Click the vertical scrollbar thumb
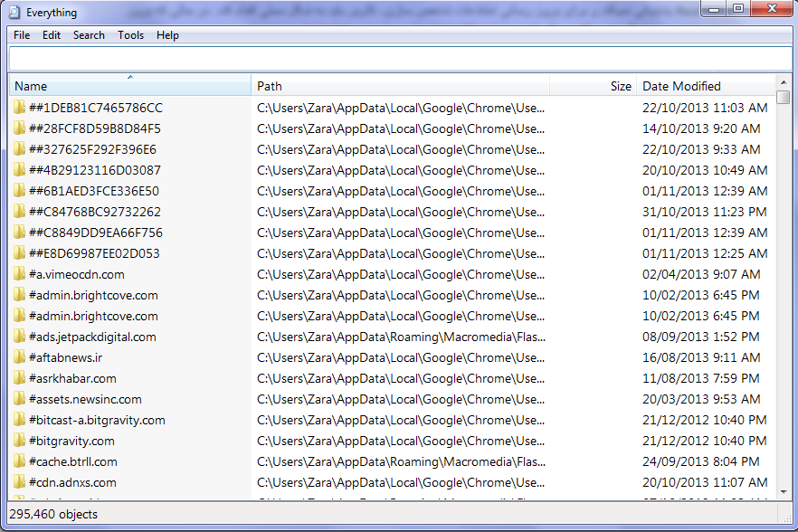The width and height of the screenshot is (798, 532). coord(784,97)
